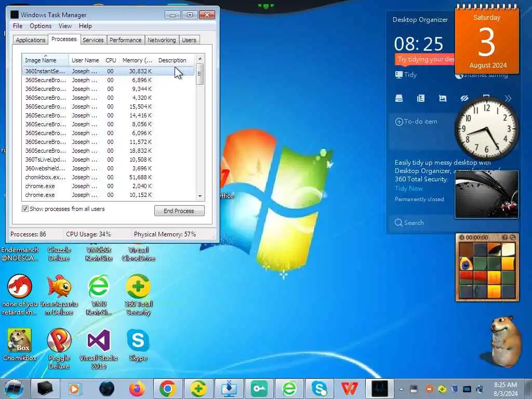Sort by User Name column header
This screenshot has height=399, width=532.
pyautogui.click(x=85, y=60)
